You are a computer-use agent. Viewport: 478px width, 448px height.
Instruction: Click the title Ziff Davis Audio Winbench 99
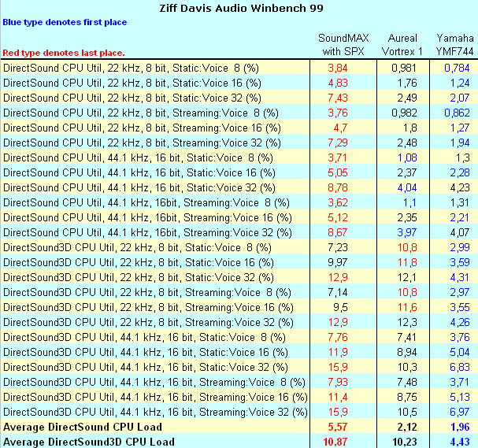coord(241,8)
